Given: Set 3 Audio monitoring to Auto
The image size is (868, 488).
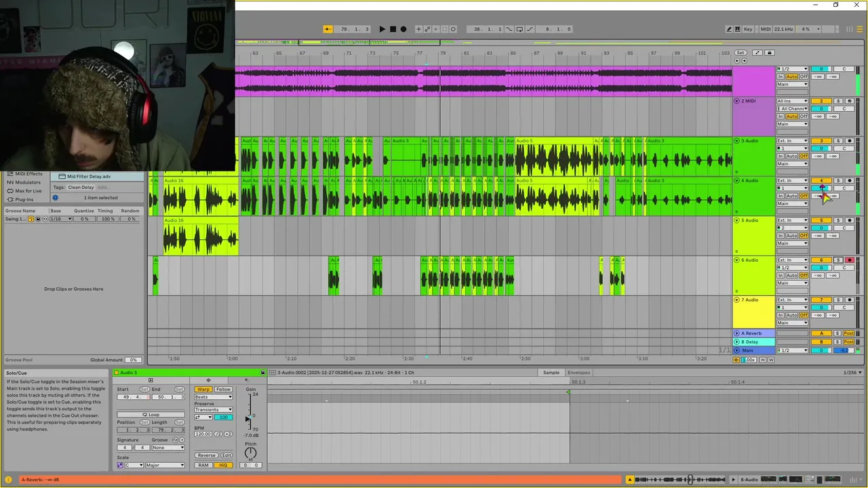Looking at the screenshot, I should coord(791,156).
